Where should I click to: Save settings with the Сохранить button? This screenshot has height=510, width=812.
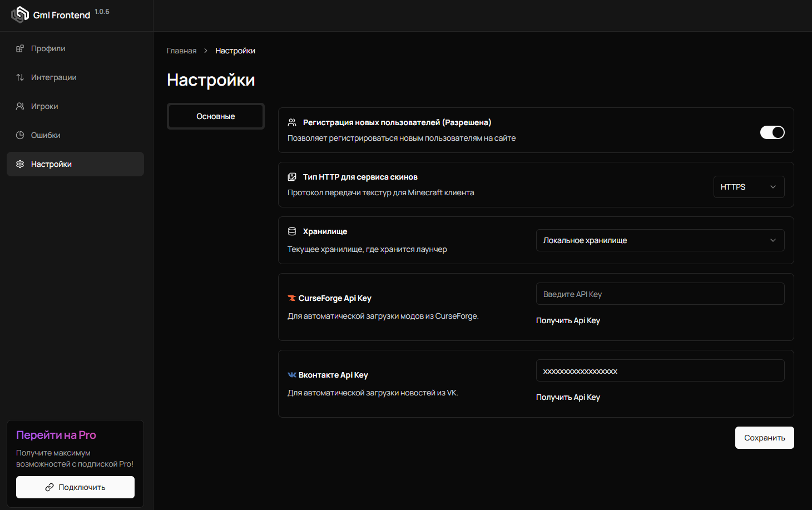click(764, 438)
